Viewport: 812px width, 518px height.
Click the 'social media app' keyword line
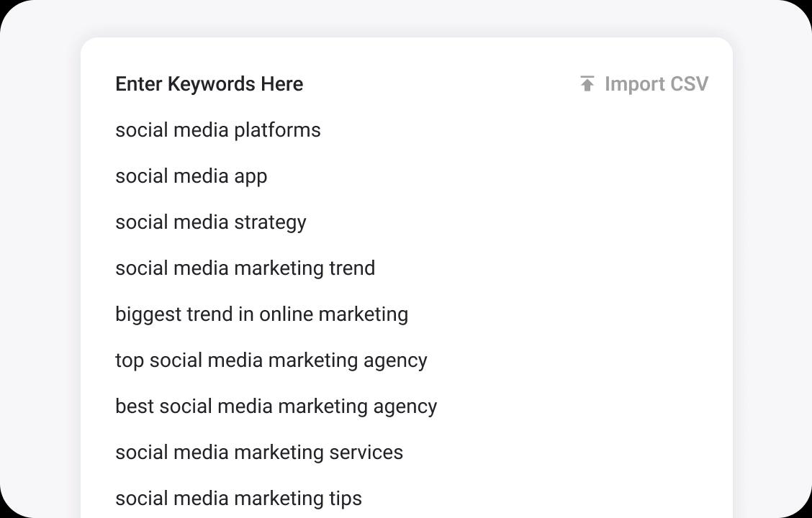[191, 176]
